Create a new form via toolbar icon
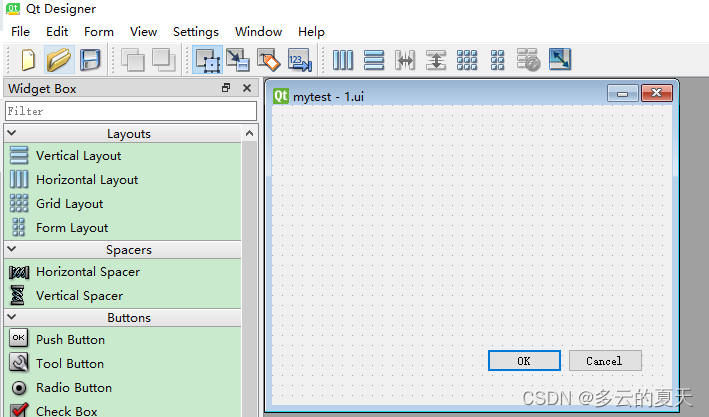The height and width of the screenshot is (417, 709). point(28,60)
